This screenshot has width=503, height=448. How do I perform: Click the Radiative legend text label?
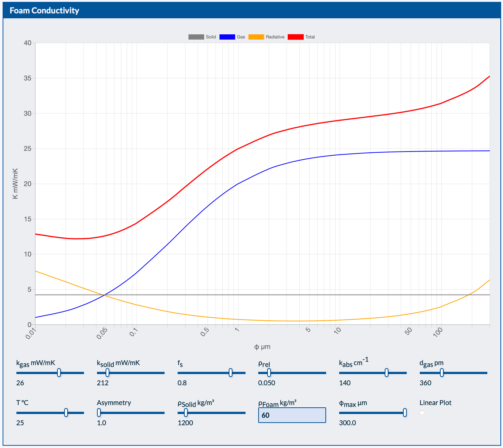(275, 37)
